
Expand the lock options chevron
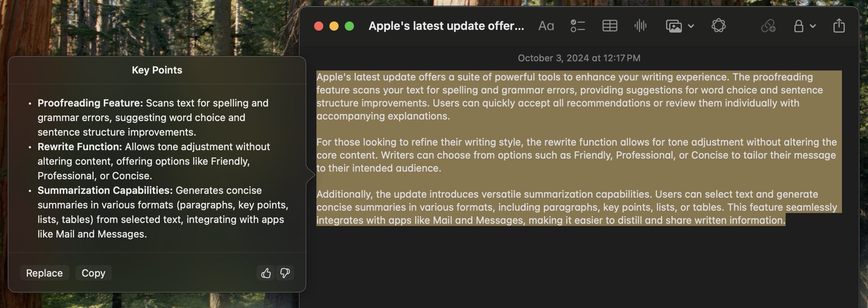click(x=813, y=26)
